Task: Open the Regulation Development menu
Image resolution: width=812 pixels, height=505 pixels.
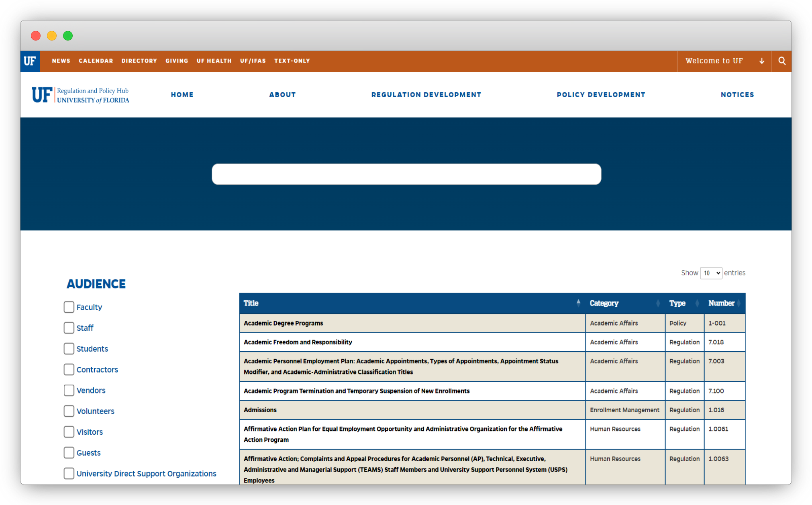Action: pos(426,95)
